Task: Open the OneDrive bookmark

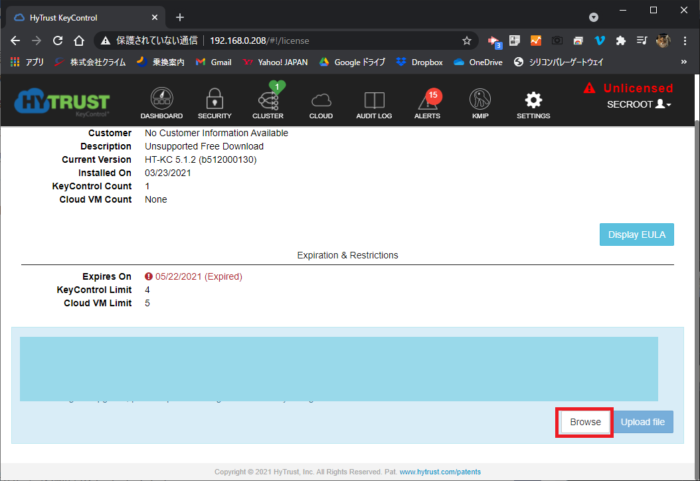Action: [478, 62]
